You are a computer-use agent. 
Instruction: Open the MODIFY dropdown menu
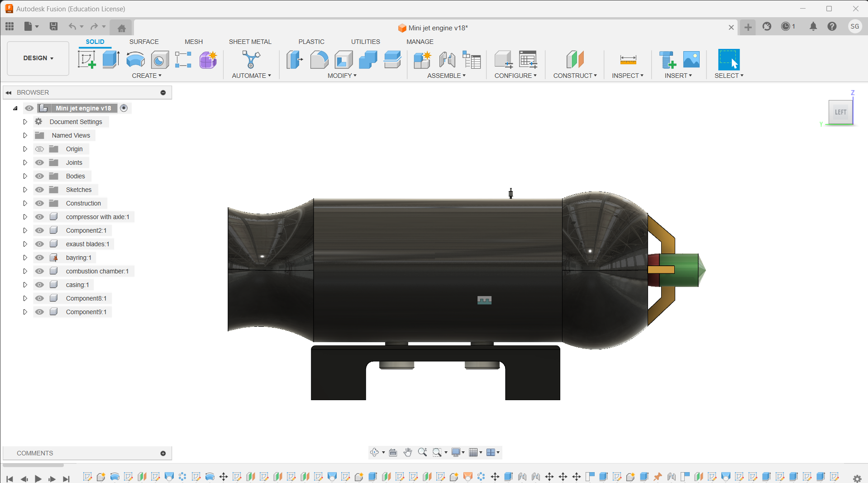click(342, 76)
